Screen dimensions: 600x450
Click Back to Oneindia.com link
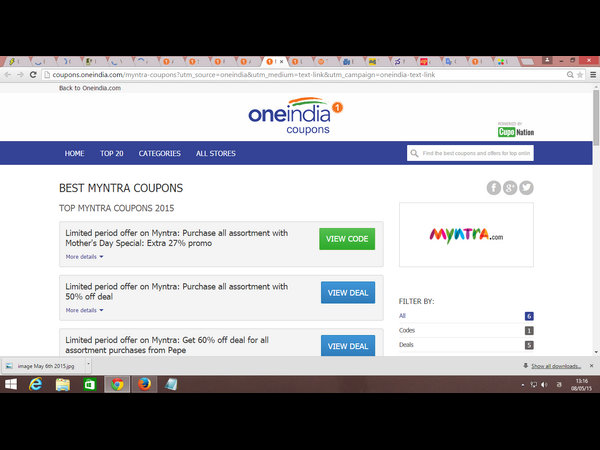[x=90, y=88]
